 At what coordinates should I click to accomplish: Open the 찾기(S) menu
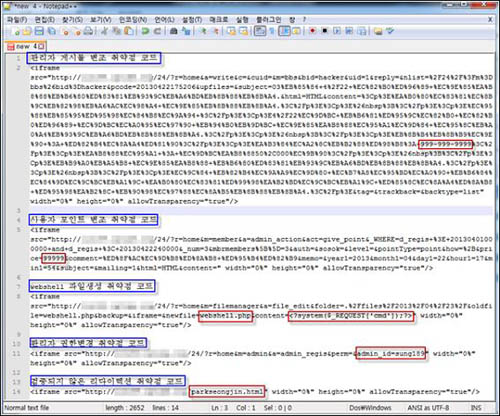72,20
